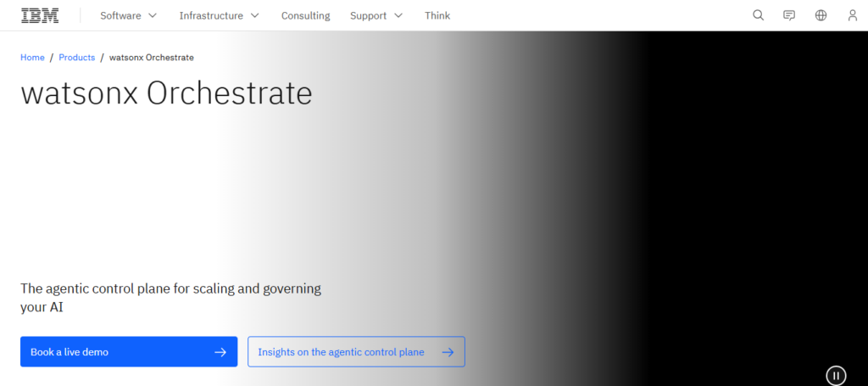Image resolution: width=868 pixels, height=386 pixels.
Task: Click Book a live demo button
Action: [x=129, y=352]
